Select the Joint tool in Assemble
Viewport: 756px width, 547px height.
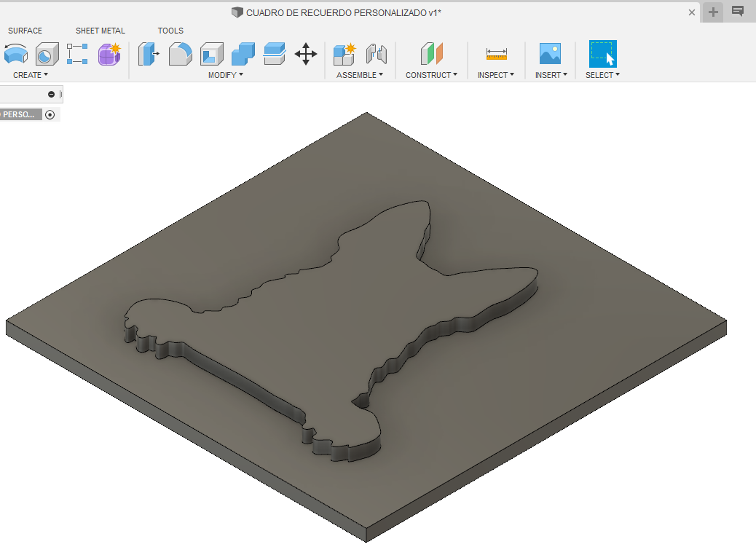[376, 54]
